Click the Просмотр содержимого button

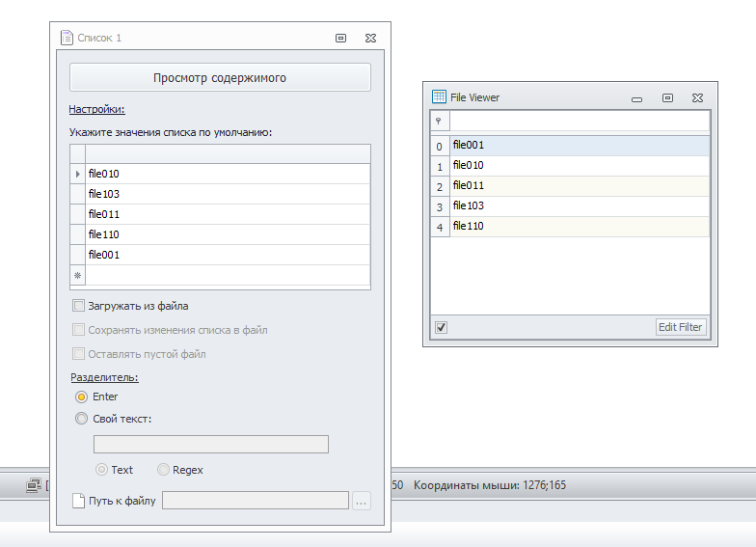click(220, 77)
